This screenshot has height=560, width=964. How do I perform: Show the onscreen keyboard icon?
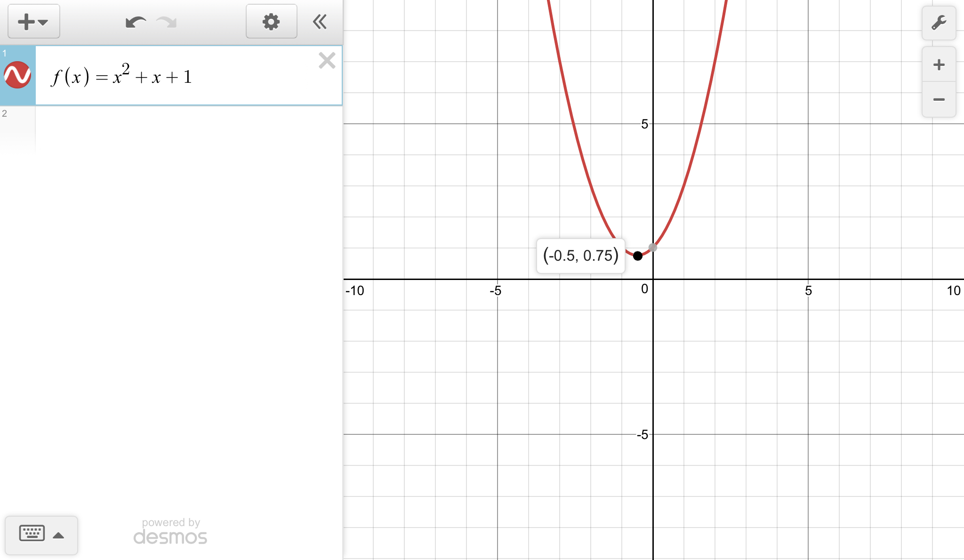point(32,534)
